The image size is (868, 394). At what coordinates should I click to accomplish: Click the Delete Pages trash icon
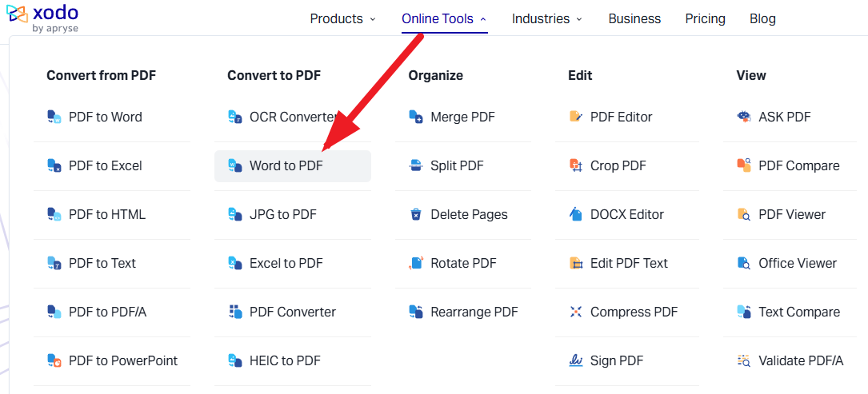pyautogui.click(x=416, y=214)
